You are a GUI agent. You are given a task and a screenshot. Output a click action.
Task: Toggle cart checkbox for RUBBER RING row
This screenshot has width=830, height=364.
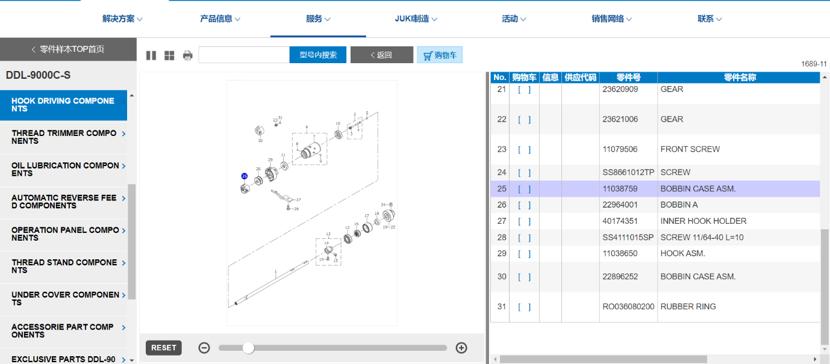(x=524, y=306)
